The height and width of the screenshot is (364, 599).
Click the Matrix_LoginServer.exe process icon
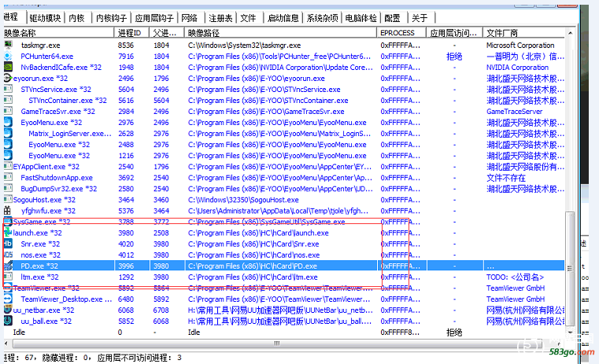pos(8,134)
